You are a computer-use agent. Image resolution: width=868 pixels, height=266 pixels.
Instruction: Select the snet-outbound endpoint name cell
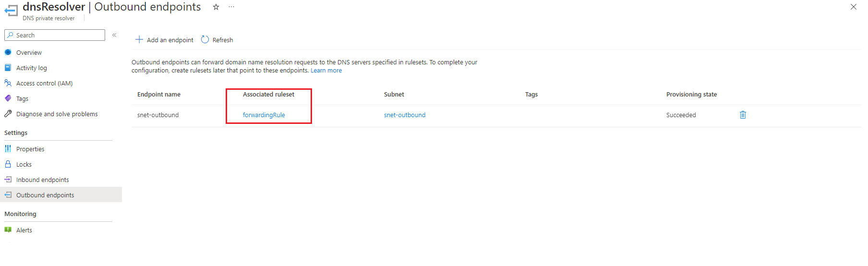pos(158,115)
